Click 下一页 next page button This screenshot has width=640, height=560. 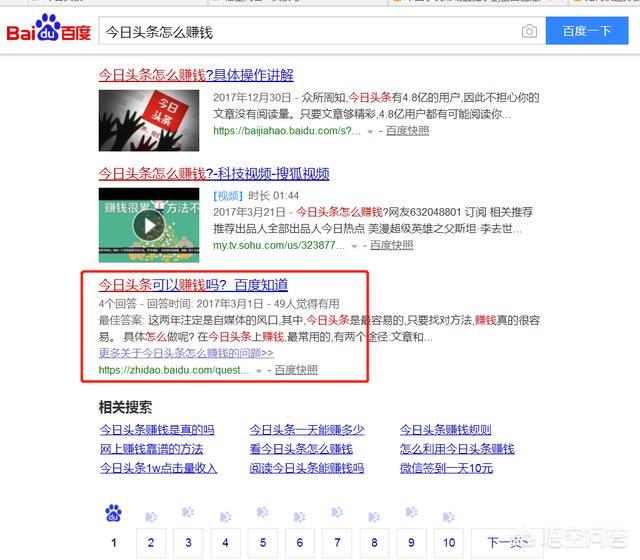507,543
